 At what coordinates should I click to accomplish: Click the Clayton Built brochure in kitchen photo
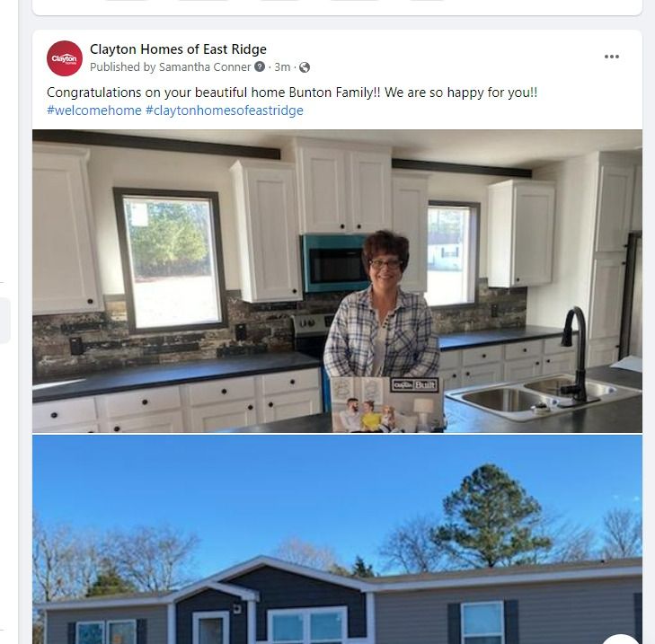(x=387, y=404)
